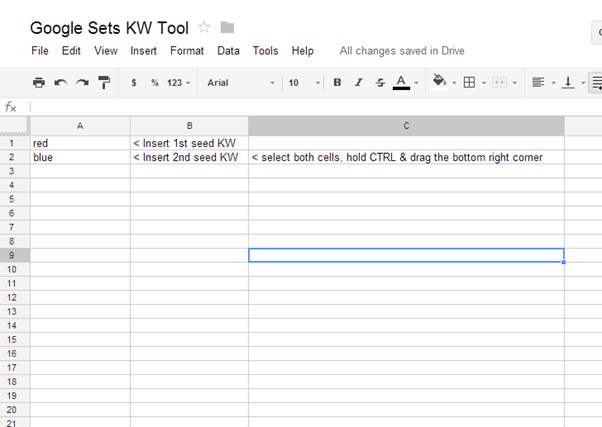The width and height of the screenshot is (602, 427).
Task: Open the 123 number format dropdown
Action: [x=179, y=83]
